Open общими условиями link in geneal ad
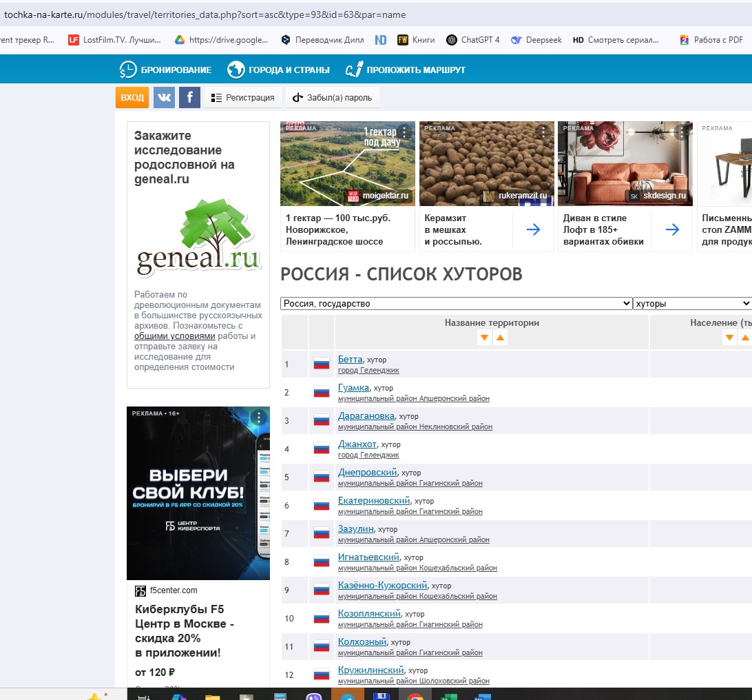The height and width of the screenshot is (700, 752). (x=175, y=336)
